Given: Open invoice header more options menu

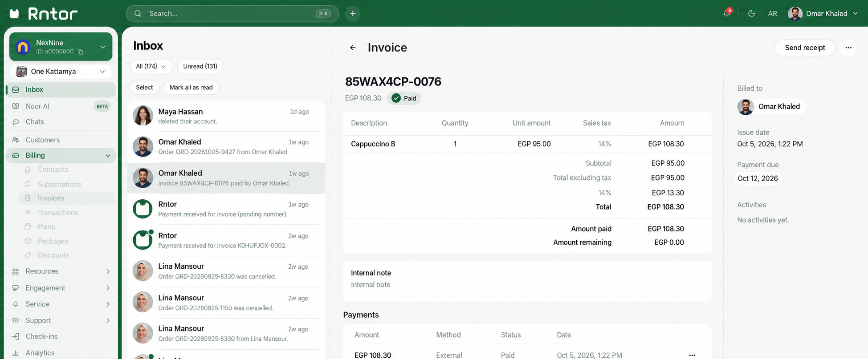Looking at the screenshot, I should (x=848, y=48).
